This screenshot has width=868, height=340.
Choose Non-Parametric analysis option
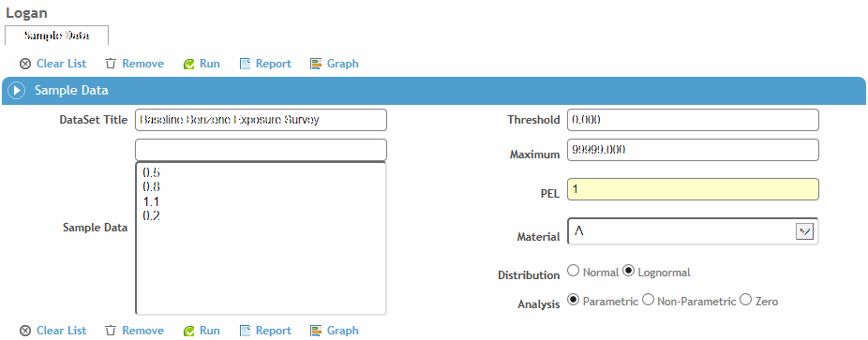pyautogui.click(x=648, y=301)
